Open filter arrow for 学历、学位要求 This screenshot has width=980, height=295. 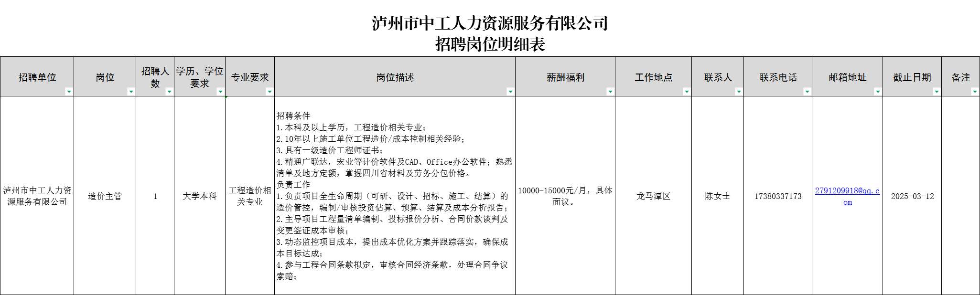click(220, 91)
